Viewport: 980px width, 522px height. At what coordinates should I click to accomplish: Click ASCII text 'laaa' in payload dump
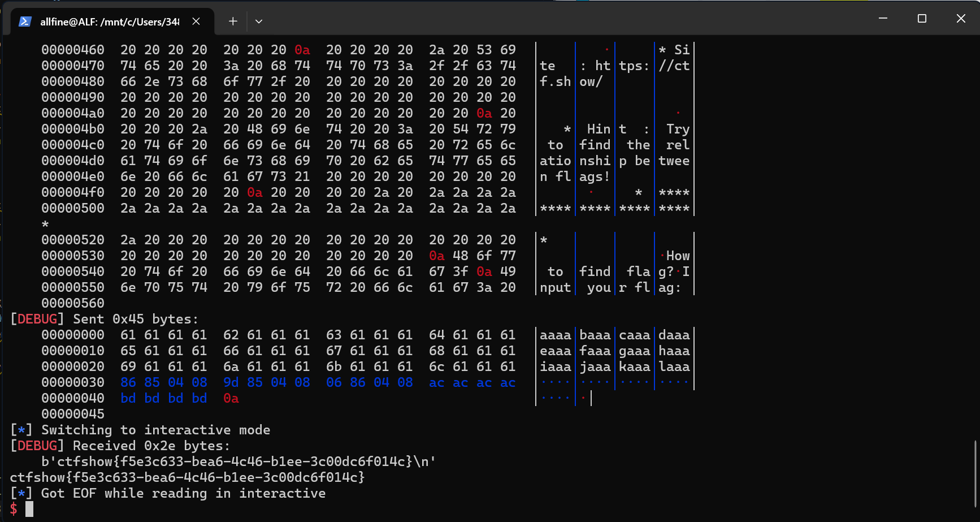click(674, 366)
